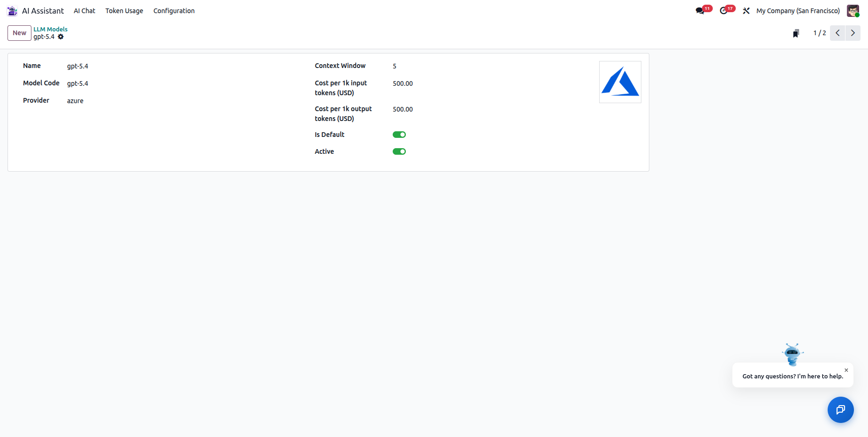This screenshot has width=868, height=437.
Task: Toggle the Active switch
Action: (399, 151)
